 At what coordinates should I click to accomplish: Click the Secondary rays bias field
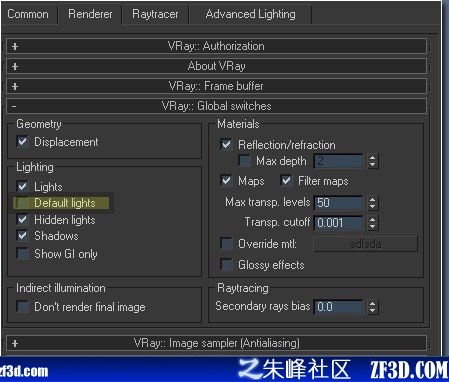pyautogui.click(x=338, y=307)
